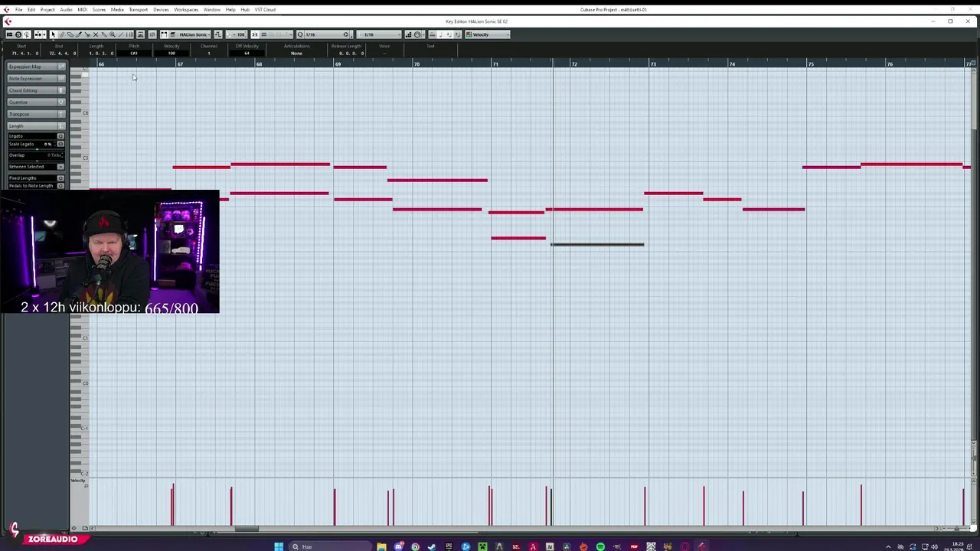Image resolution: width=980 pixels, height=551 pixels.
Task: Apply Legato with its panel button
Action: (x=60, y=136)
